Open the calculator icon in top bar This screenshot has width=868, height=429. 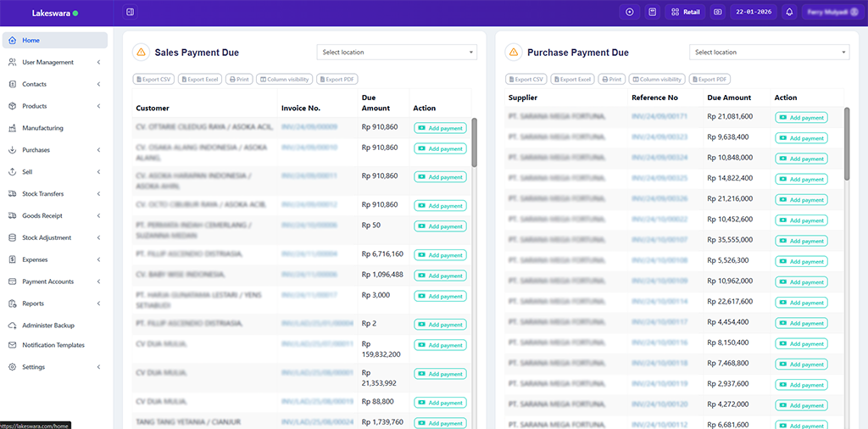(x=652, y=12)
